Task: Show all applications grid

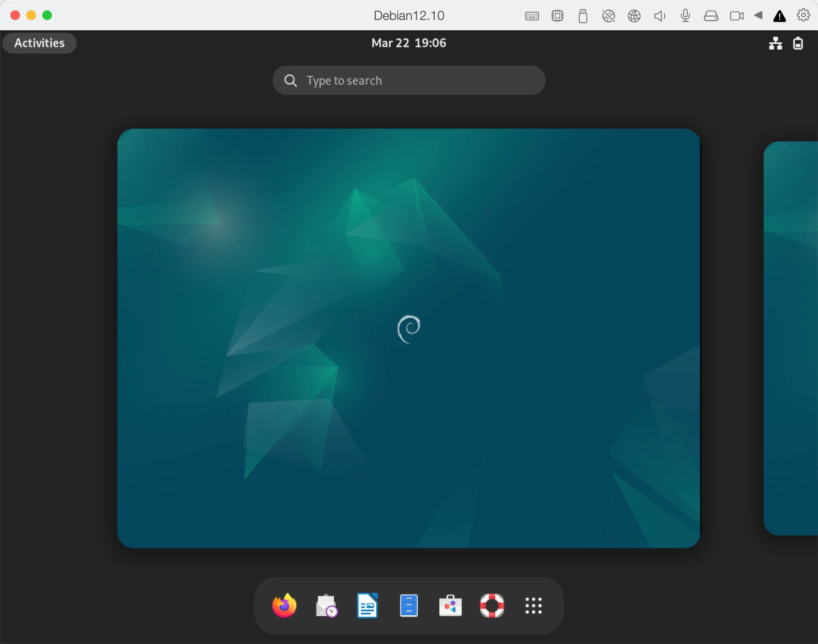Action: tap(533, 606)
